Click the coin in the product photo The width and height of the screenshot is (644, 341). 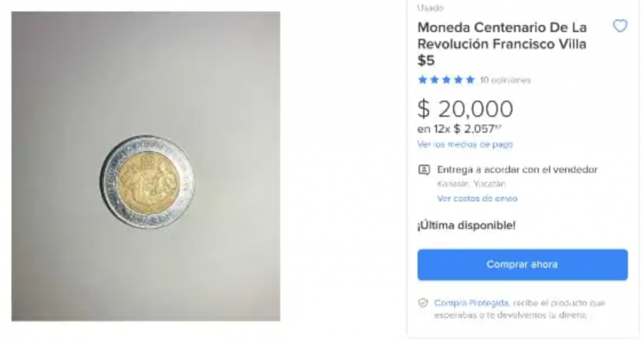tap(147, 182)
